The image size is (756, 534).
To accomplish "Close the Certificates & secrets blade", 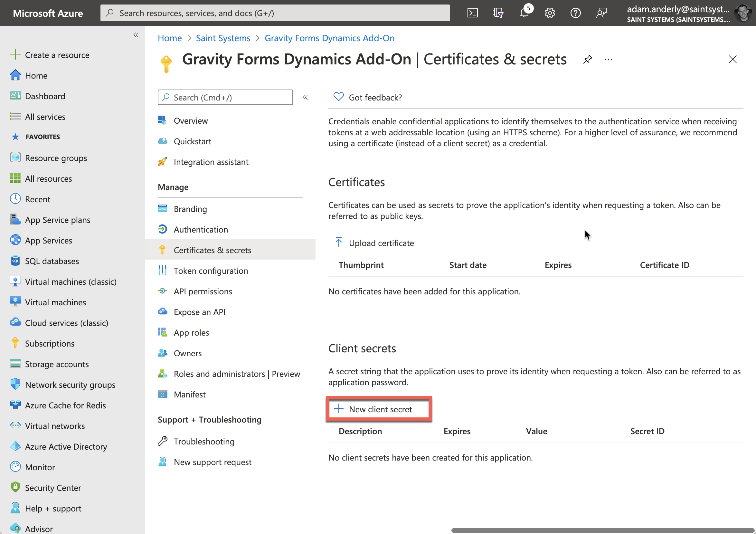I will (x=732, y=60).
